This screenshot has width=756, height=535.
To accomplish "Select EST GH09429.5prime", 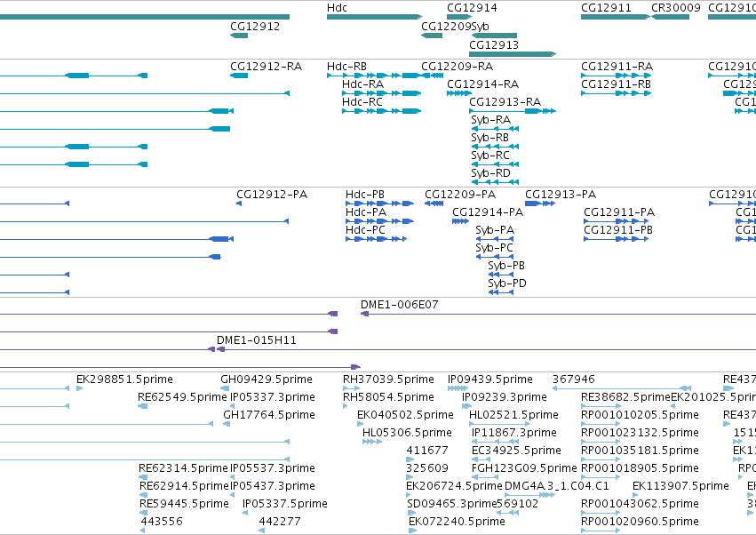I will (x=267, y=379).
